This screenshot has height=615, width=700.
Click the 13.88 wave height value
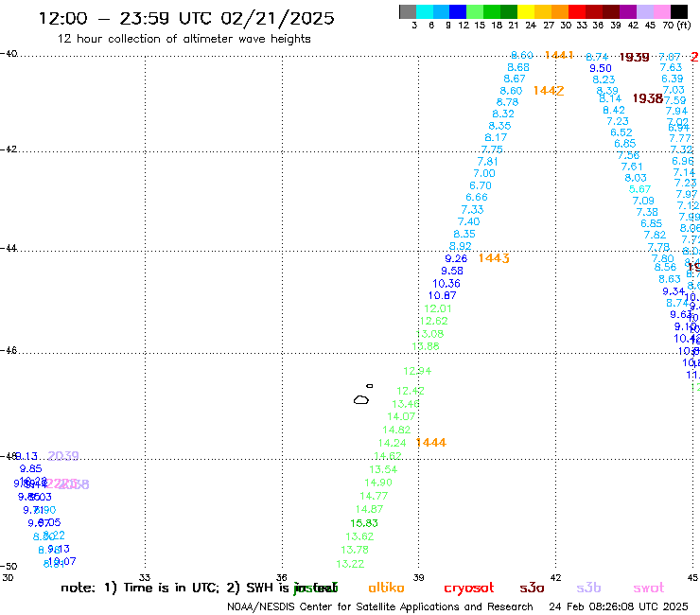click(x=425, y=346)
